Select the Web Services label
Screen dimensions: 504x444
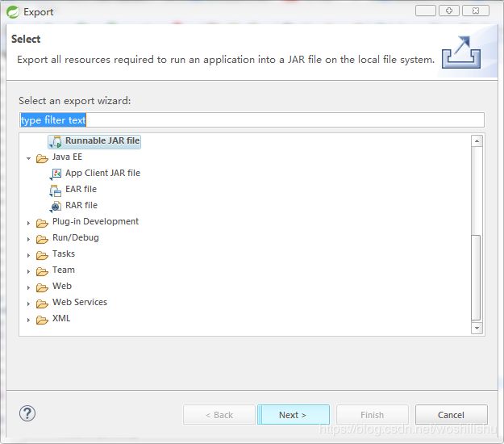80,302
